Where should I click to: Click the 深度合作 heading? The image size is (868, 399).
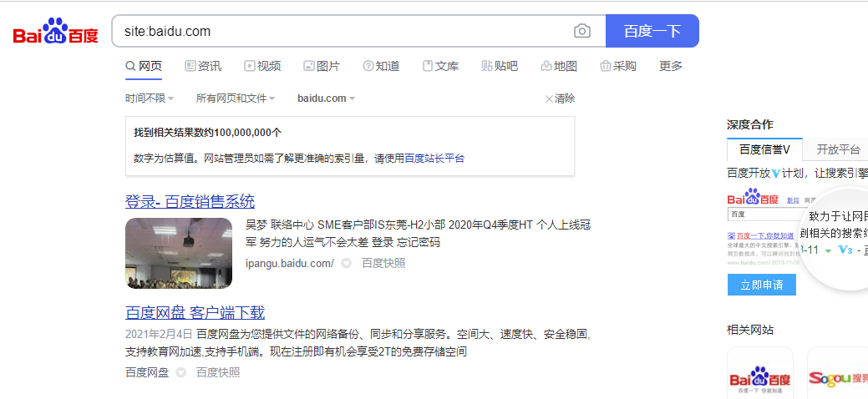[750, 124]
